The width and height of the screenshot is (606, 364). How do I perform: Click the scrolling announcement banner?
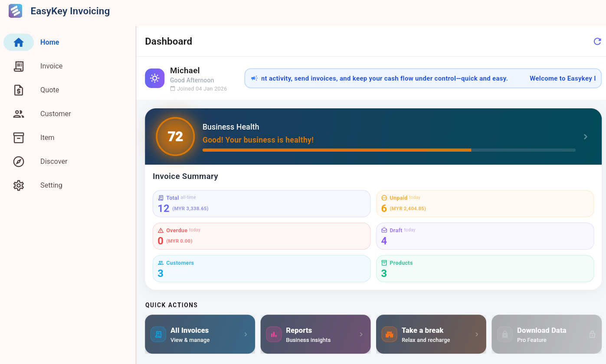click(423, 78)
